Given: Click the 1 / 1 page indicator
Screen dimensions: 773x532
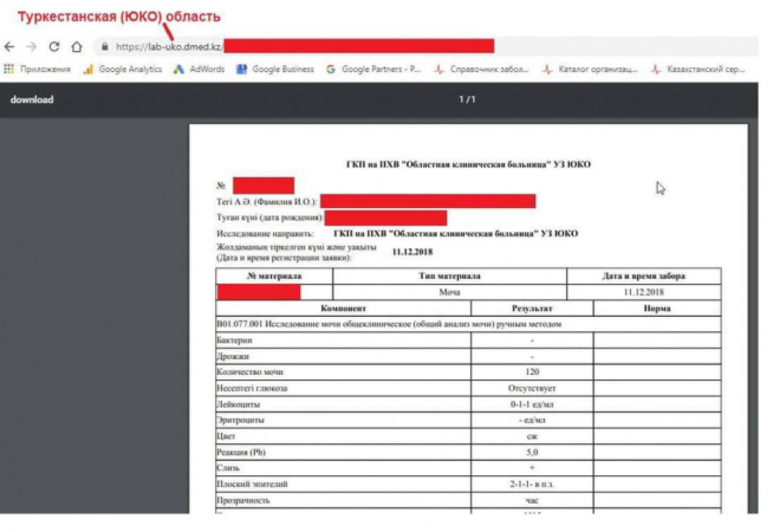Looking at the screenshot, I should coord(467,100).
